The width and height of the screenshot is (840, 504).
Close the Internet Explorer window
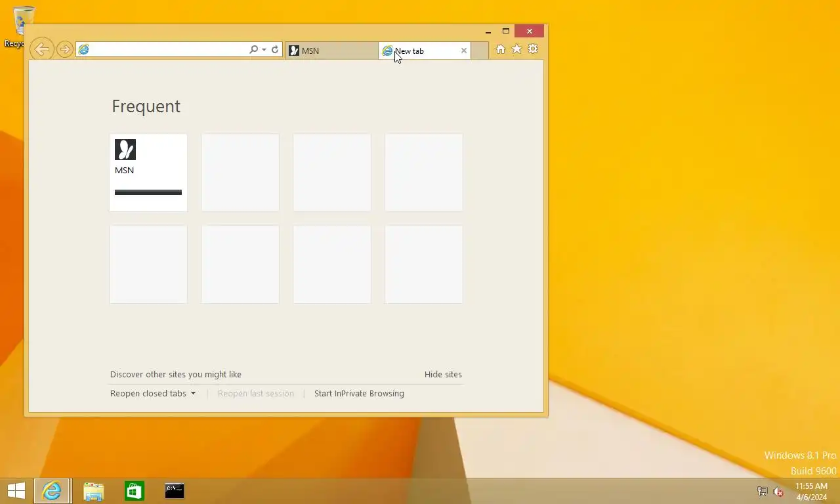tap(530, 31)
